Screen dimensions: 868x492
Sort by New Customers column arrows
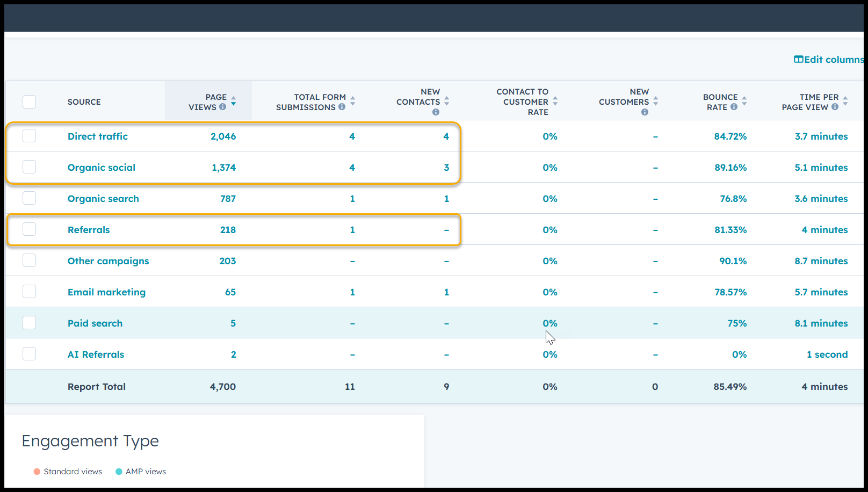click(x=656, y=101)
